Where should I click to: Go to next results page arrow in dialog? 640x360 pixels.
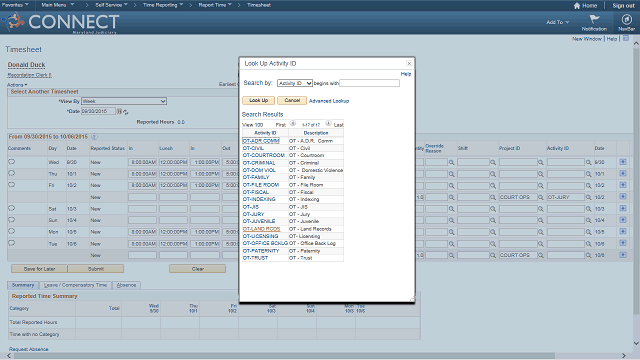pos(328,123)
